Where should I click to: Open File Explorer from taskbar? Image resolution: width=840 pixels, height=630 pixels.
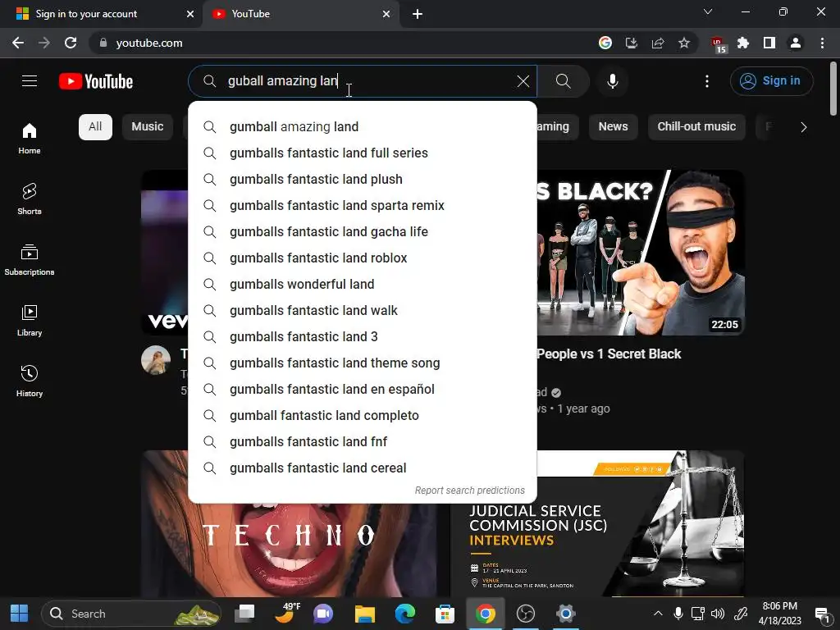point(365,614)
